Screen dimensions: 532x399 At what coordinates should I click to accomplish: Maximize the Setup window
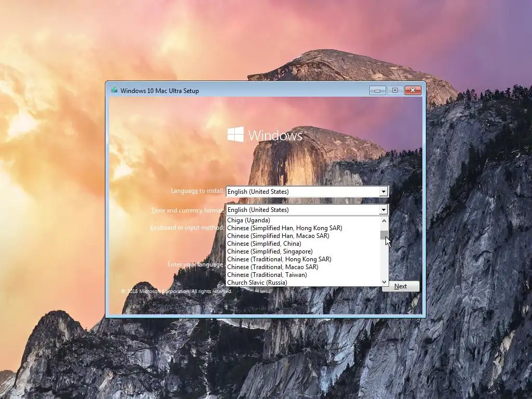pyautogui.click(x=395, y=90)
